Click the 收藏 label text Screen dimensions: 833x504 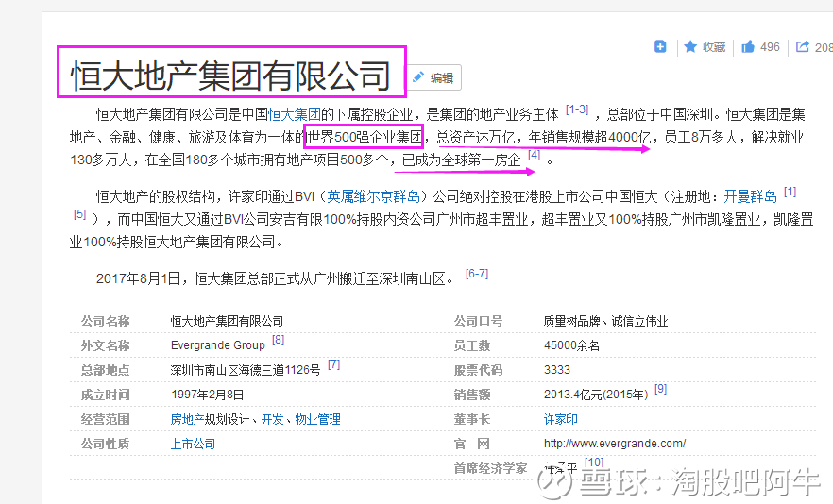click(x=714, y=47)
